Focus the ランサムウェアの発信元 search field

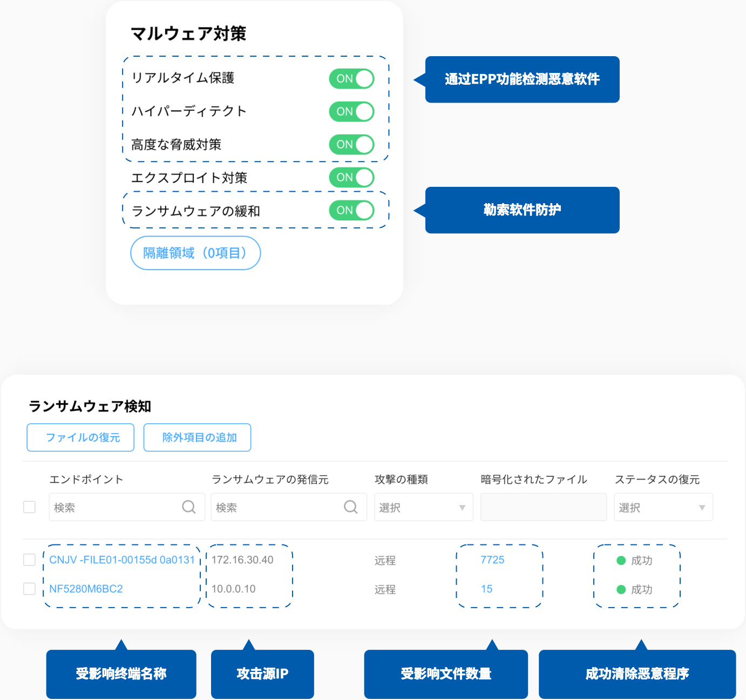point(289,507)
